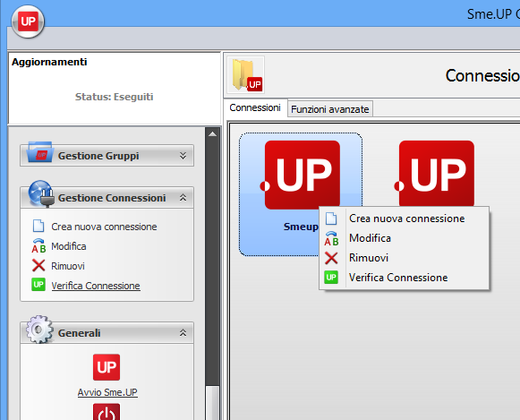Click the Avvio Sme.UP link
The width and height of the screenshot is (520, 420).
[x=107, y=392]
